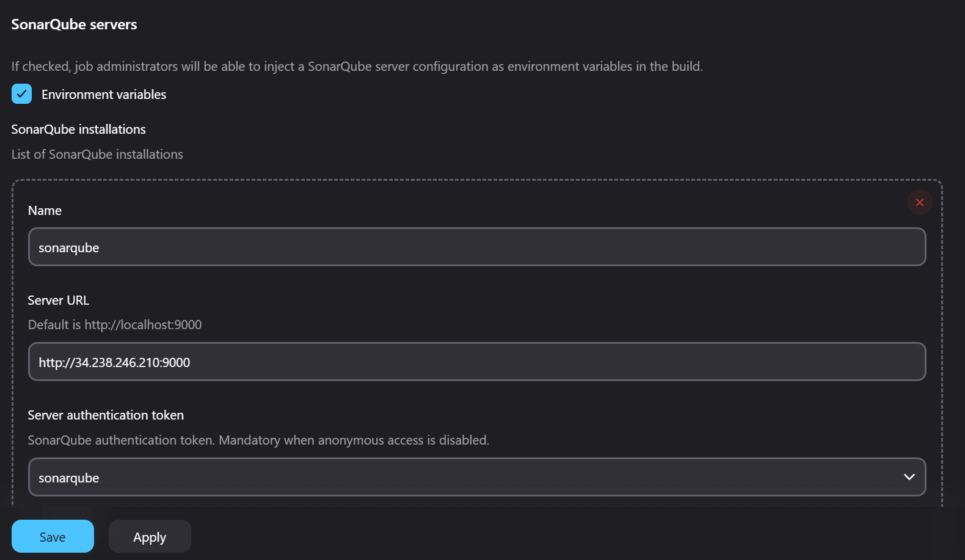The image size is (965, 560).
Task: Click the dashed installation container border
Action: (x=476, y=180)
